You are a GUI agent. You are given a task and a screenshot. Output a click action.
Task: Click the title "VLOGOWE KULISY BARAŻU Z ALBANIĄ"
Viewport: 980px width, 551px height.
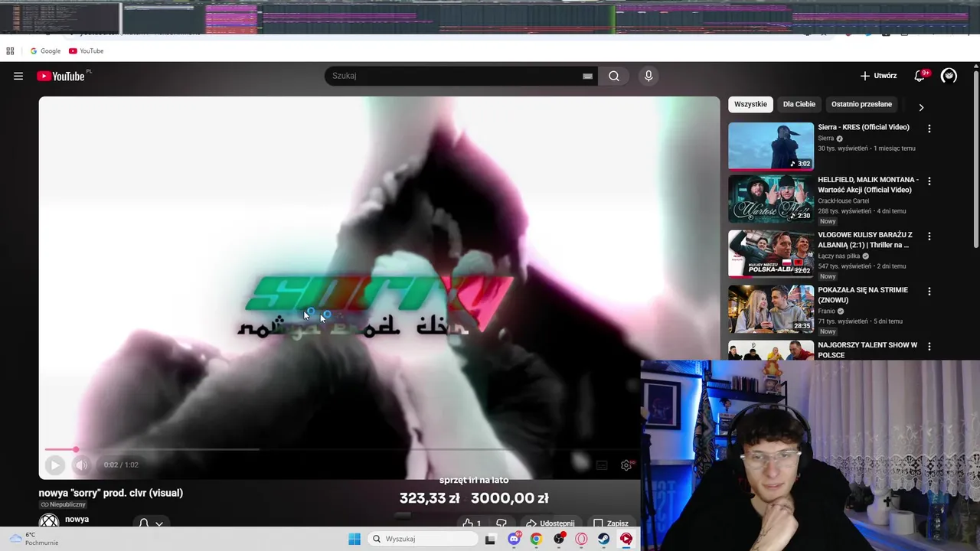(865, 240)
